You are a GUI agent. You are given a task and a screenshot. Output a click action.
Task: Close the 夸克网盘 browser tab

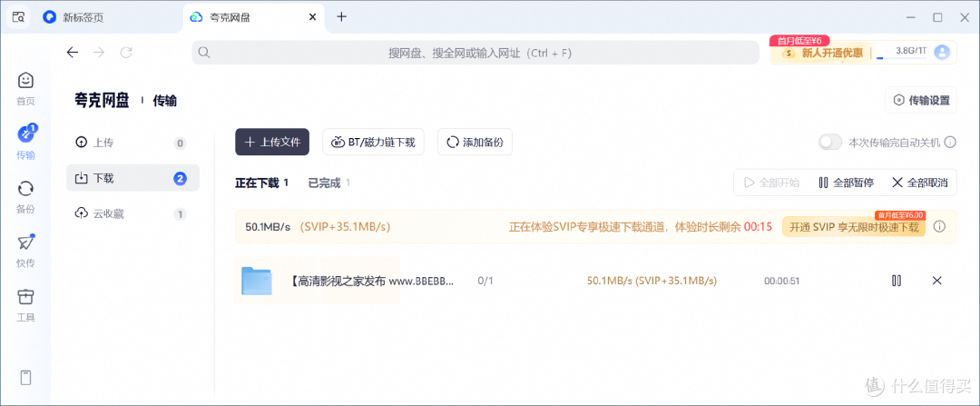(312, 17)
